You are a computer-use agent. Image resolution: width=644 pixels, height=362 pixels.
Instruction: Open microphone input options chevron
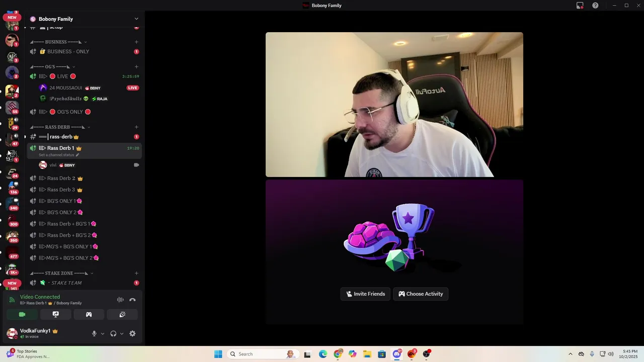click(103, 333)
